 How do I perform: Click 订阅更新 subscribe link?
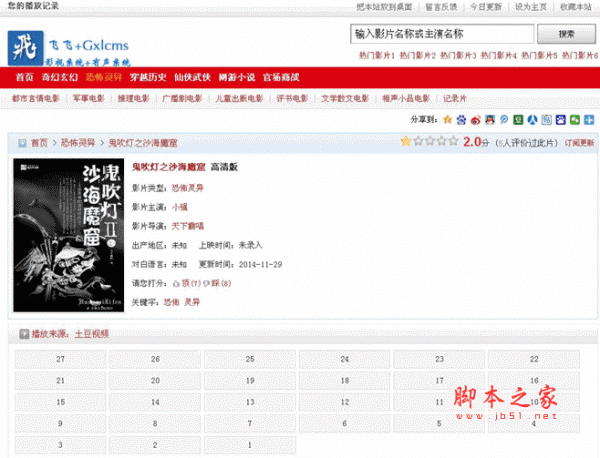pos(579,143)
